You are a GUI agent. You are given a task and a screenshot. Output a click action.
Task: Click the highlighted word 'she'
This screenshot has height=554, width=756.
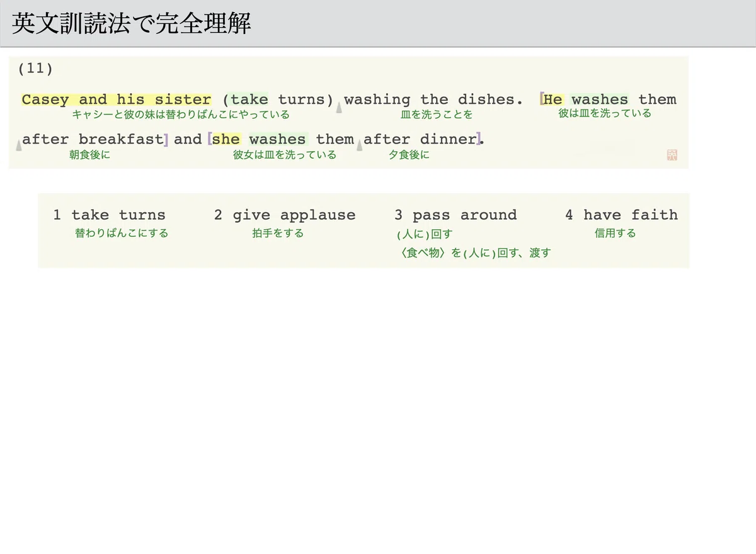click(x=226, y=139)
